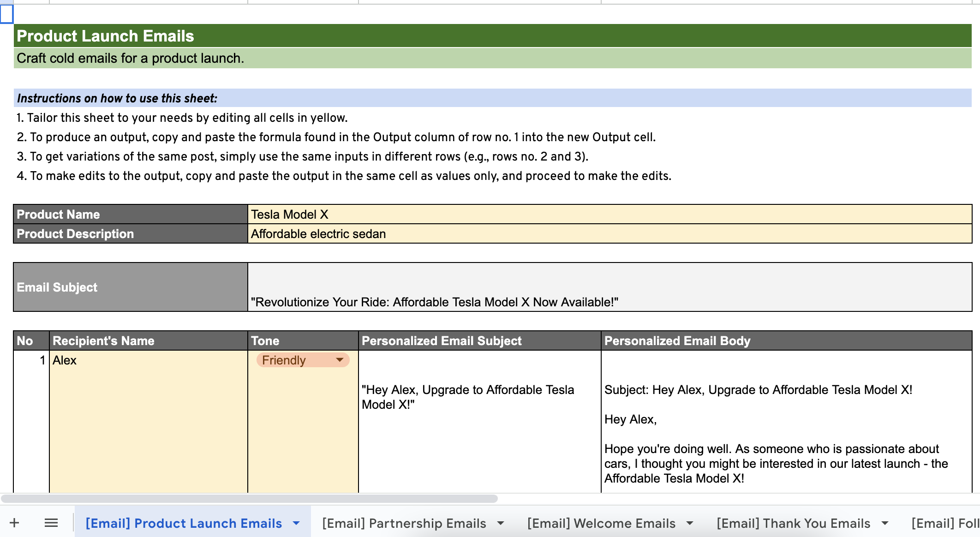Open Partnership Emails tab dropdown arrow
The height and width of the screenshot is (537, 980).
point(501,523)
